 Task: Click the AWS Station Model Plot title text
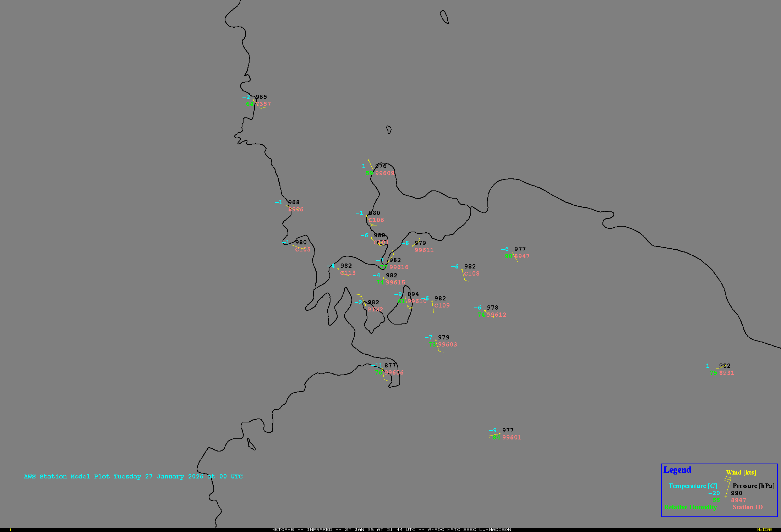tap(133, 476)
